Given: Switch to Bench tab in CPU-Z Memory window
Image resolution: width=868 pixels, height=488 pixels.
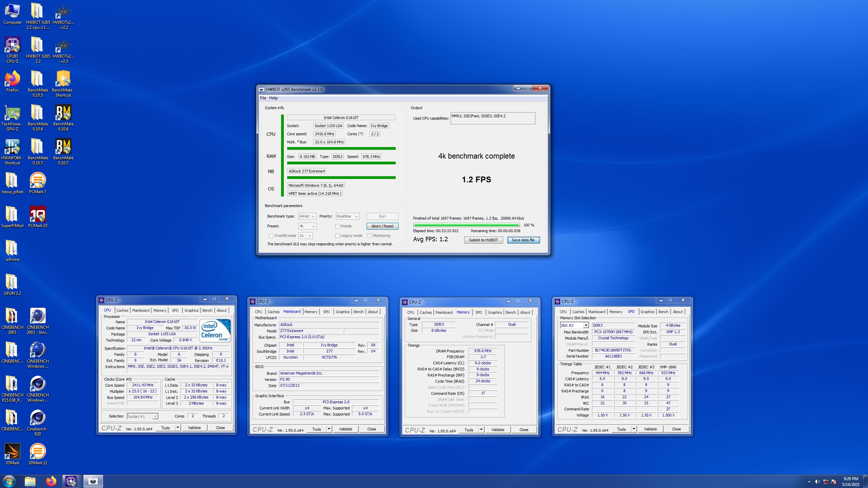Looking at the screenshot, I should [511, 312].
